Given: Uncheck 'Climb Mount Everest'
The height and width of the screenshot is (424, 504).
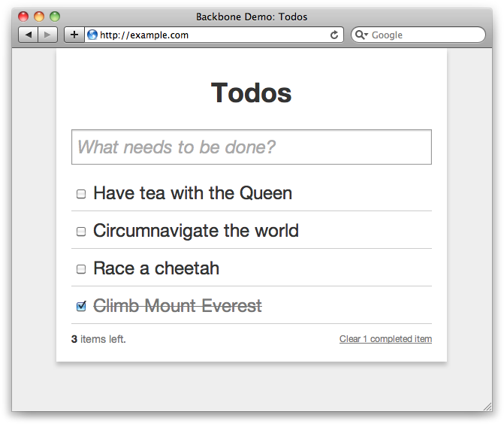Looking at the screenshot, I should (x=81, y=306).
